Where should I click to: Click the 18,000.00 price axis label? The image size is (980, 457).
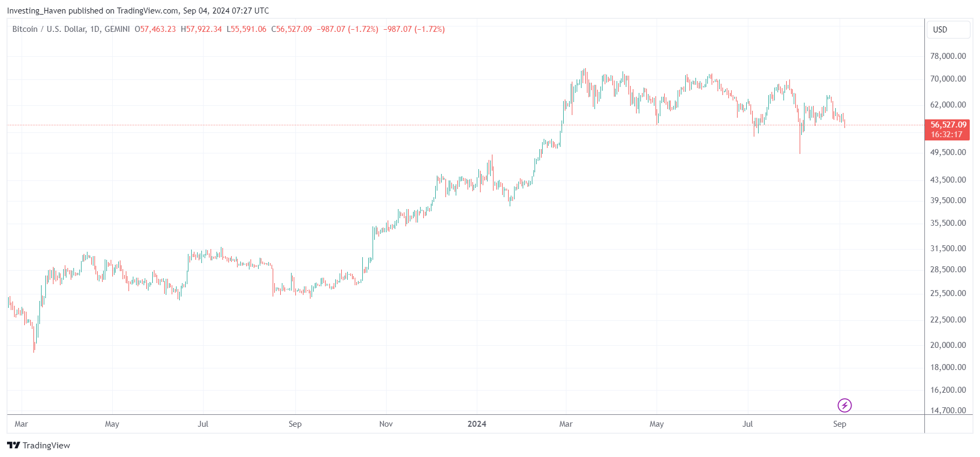(x=948, y=367)
